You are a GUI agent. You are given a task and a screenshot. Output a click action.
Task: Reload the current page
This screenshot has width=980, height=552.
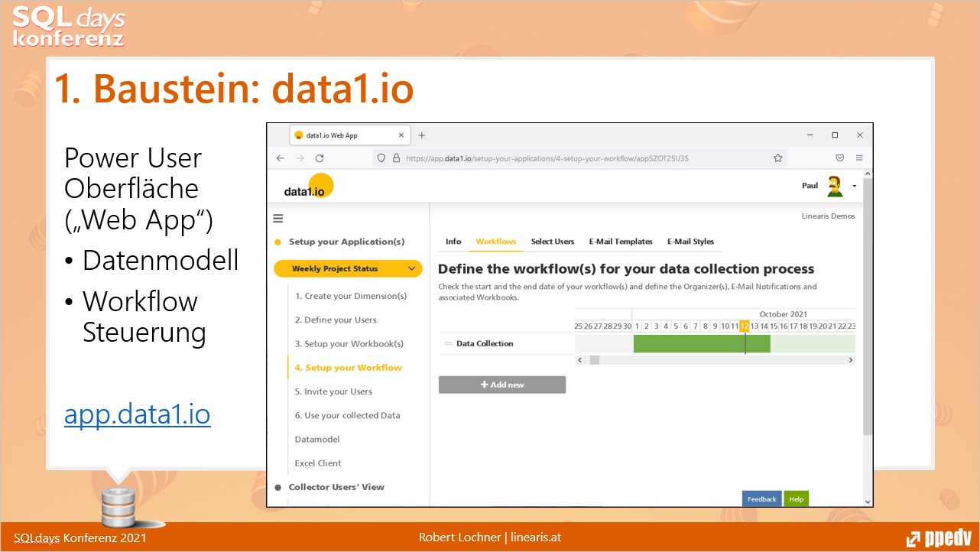click(x=320, y=157)
